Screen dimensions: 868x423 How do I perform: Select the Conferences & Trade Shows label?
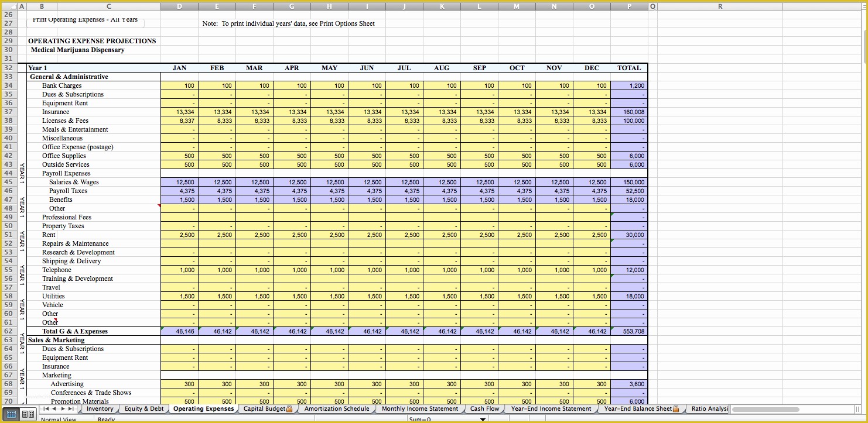(91, 393)
